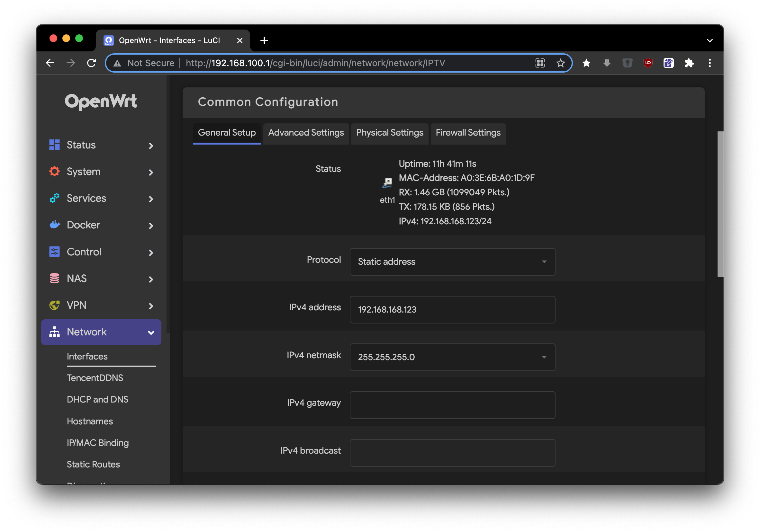Image resolution: width=760 pixels, height=532 pixels.
Task: Switch to Firewall Settings tab
Action: 468,132
